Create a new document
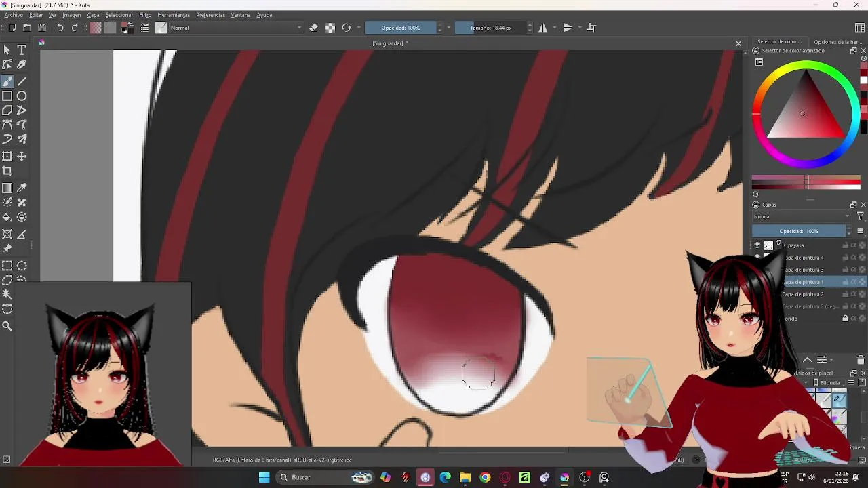868x488 pixels. tap(12, 28)
